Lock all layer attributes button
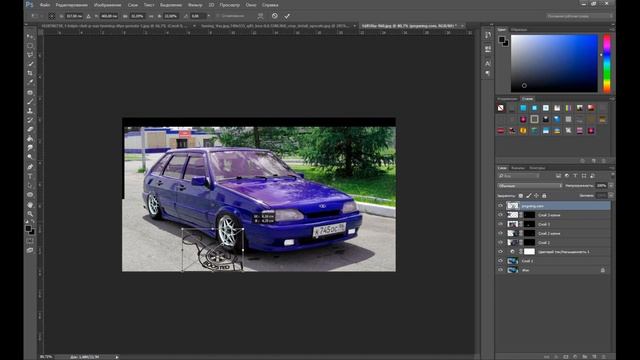 tap(544, 196)
